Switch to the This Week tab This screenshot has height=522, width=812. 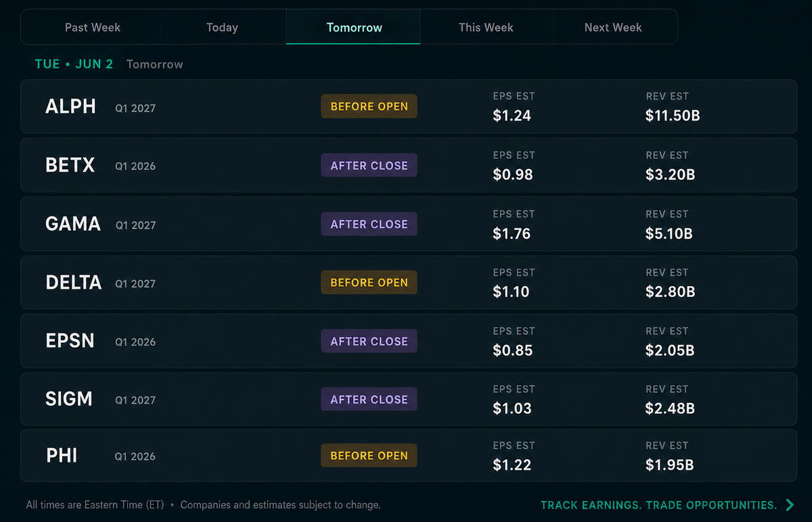[x=486, y=28]
